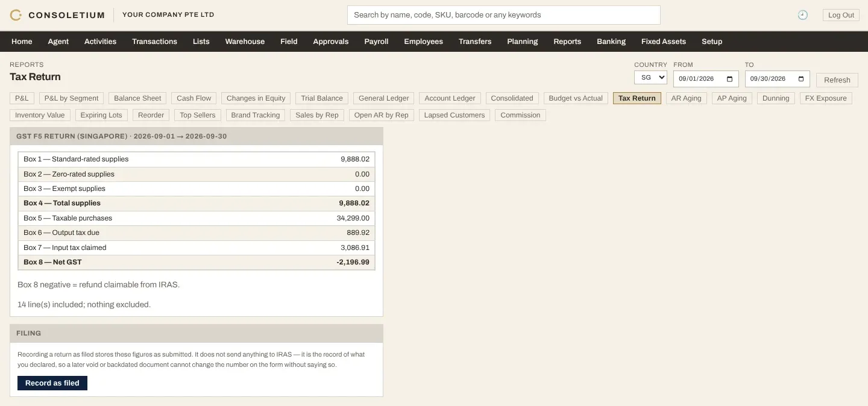This screenshot has height=406, width=868.
Task: Focus the global search field
Action: pos(504,15)
